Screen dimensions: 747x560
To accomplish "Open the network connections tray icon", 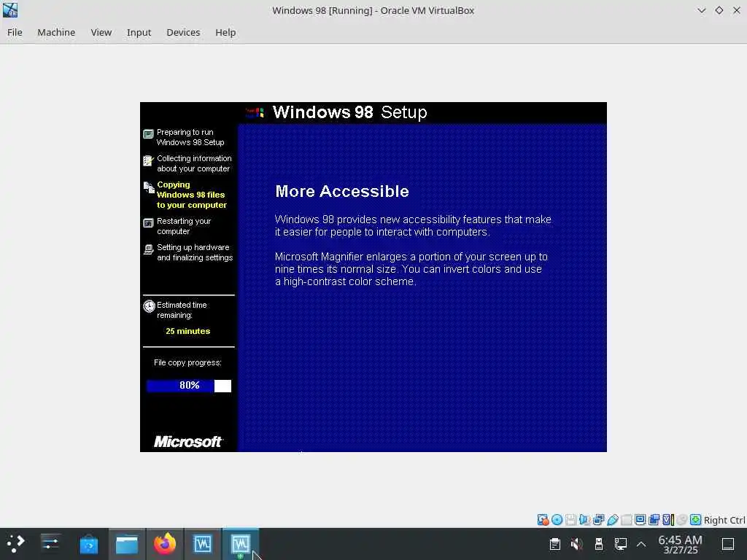I will coord(620,544).
